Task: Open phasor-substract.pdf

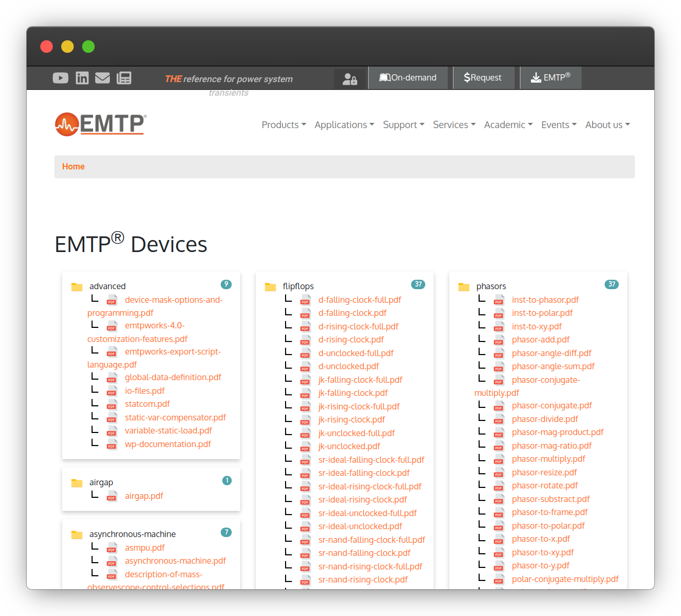Action: click(551, 499)
